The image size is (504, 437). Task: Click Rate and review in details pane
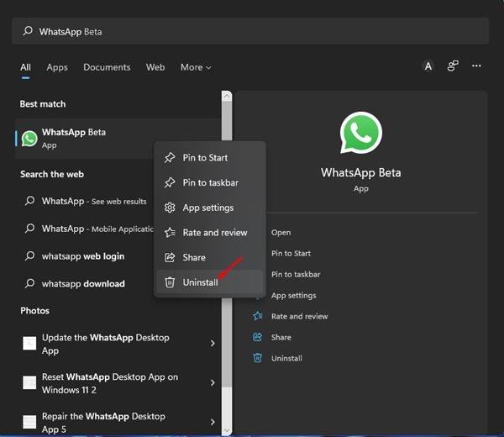[x=300, y=317]
